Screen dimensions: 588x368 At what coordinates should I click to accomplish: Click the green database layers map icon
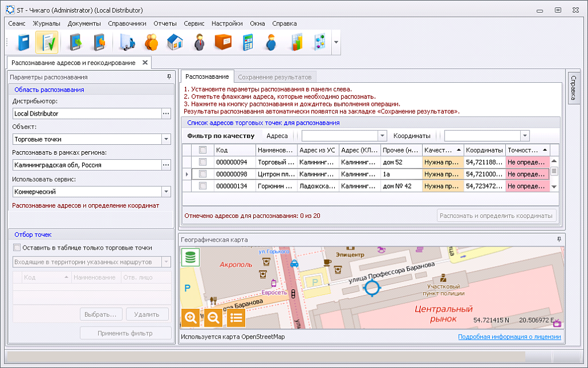click(x=191, y=257)
